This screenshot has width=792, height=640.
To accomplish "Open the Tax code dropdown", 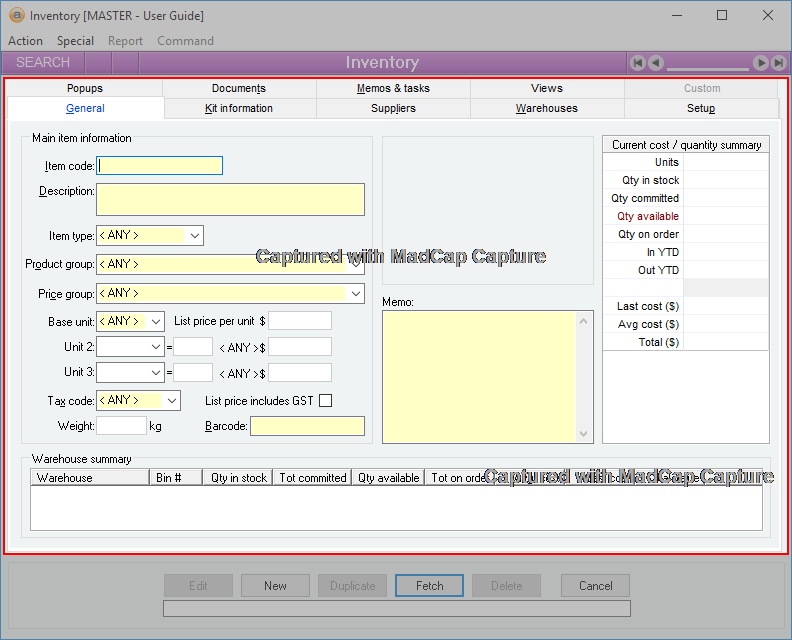I will (x=172, y=400).
